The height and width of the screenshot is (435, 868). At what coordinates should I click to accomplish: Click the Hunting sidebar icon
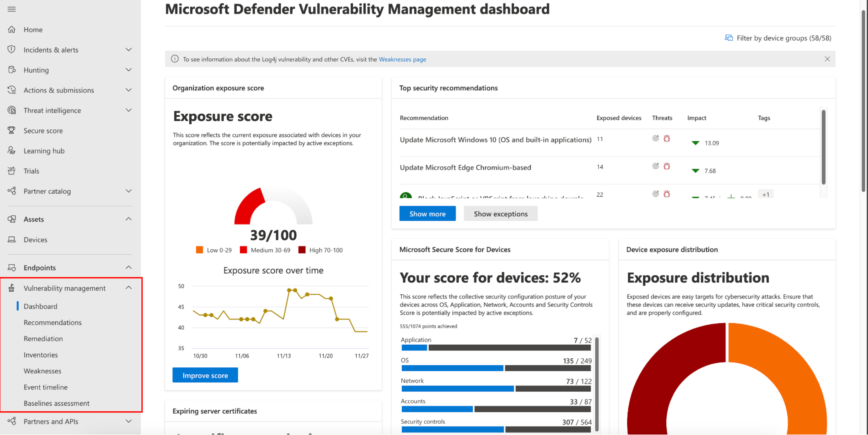point(12,69)
